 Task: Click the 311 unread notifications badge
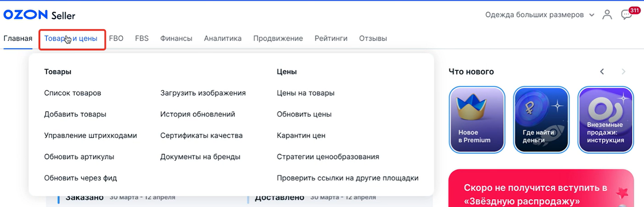(635, 10)
